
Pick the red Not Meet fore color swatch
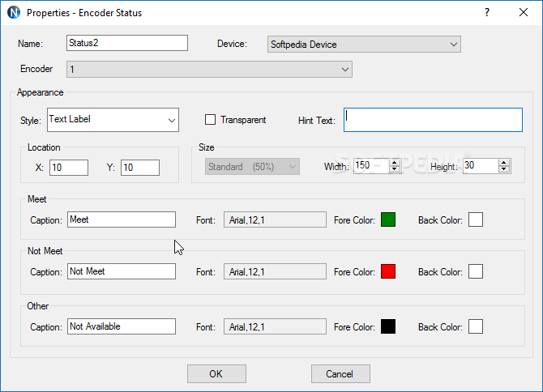tap(388, 271)
